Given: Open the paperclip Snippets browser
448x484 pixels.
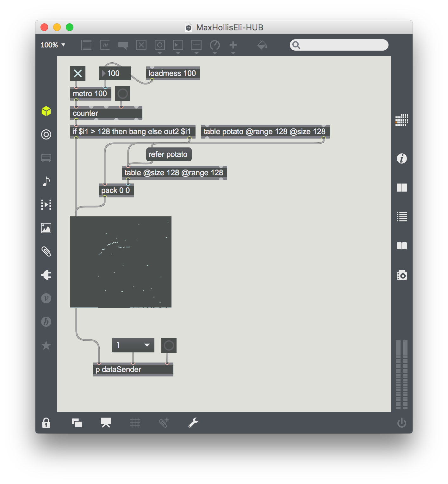Looking at the screenshot, I should point(46,251).
